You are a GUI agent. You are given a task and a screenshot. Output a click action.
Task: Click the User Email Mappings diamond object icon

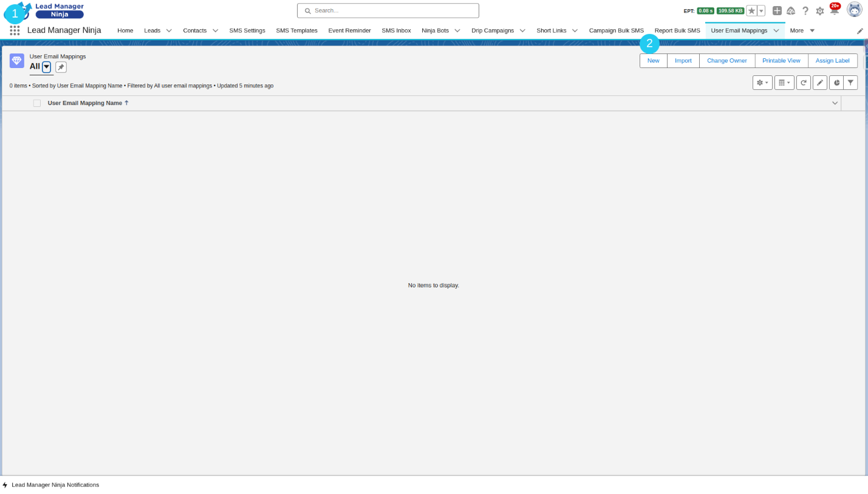pos(17,61)
